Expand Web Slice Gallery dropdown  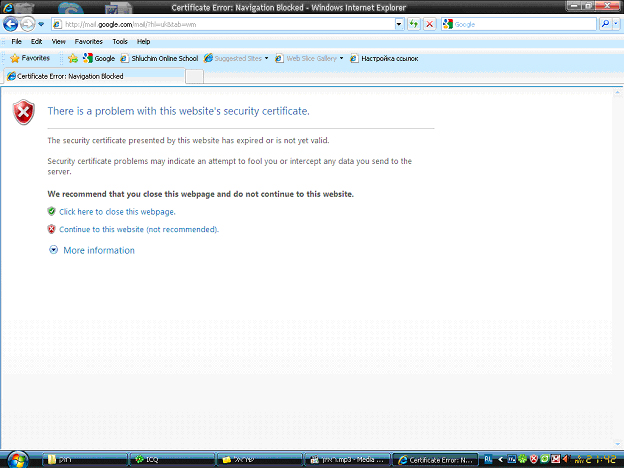(341, 58)
